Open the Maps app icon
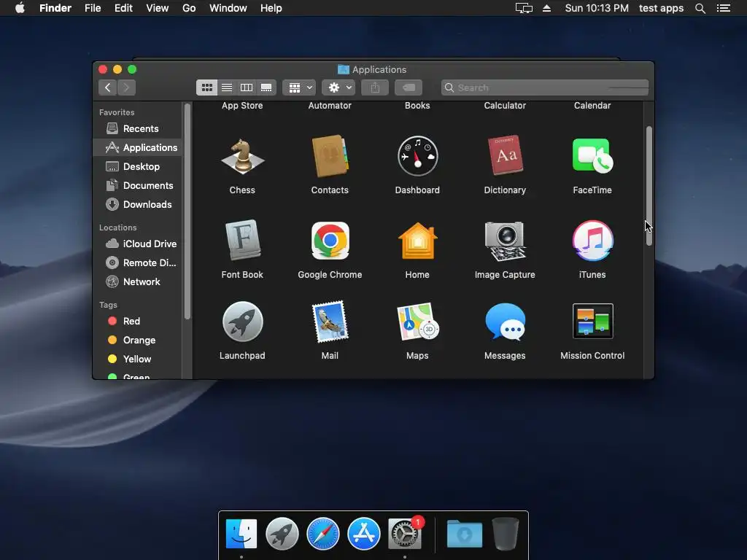This screenshot has width=747, height=560. click(417, 322)
